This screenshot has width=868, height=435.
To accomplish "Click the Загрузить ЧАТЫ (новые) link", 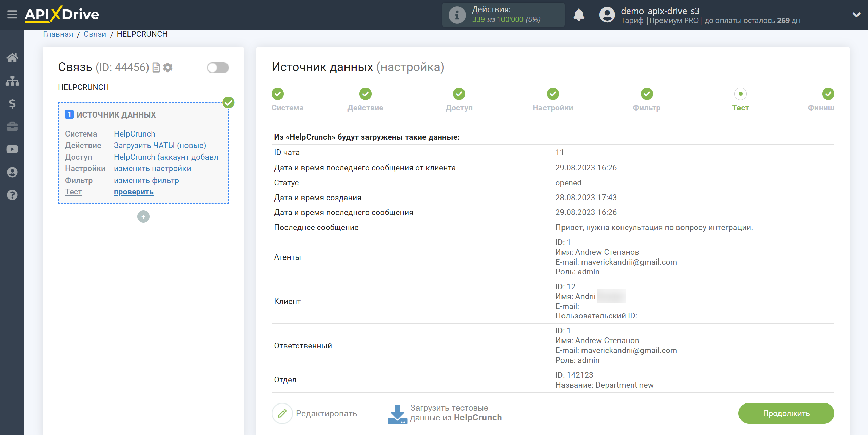I will coord(160,145).
